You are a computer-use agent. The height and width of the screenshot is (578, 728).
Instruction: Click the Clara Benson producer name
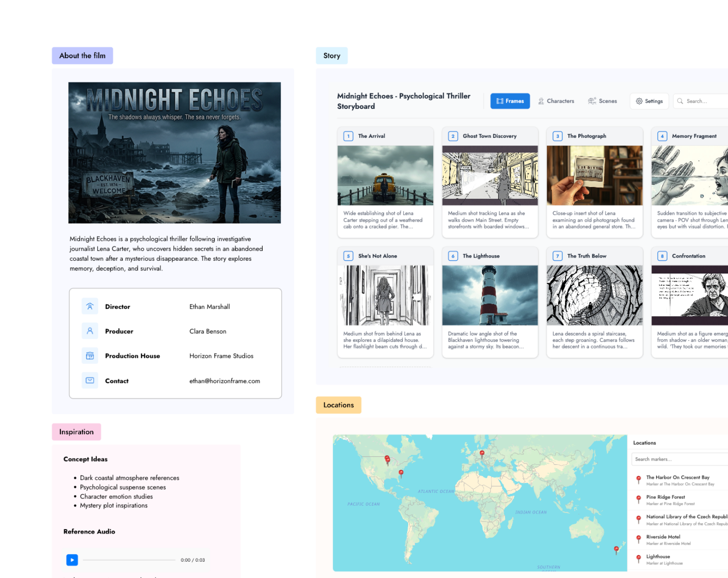coord(208,331)
